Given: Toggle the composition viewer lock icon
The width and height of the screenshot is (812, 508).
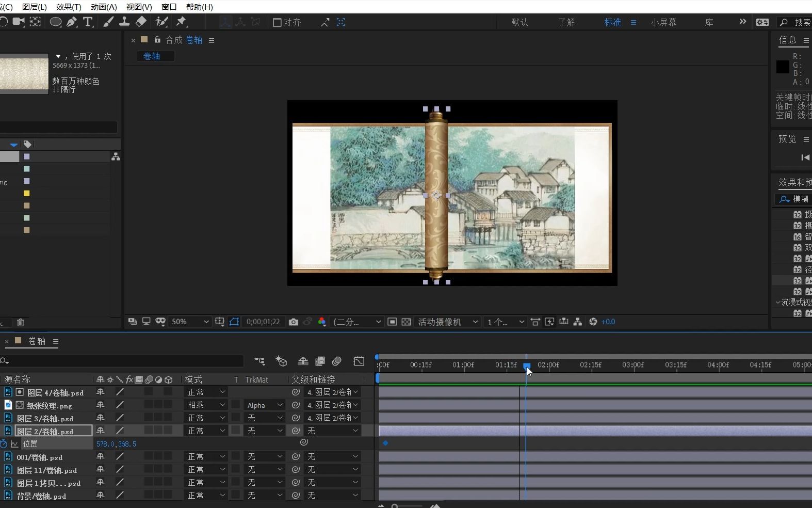Looking at the screenshot, I should coord(157,40).
